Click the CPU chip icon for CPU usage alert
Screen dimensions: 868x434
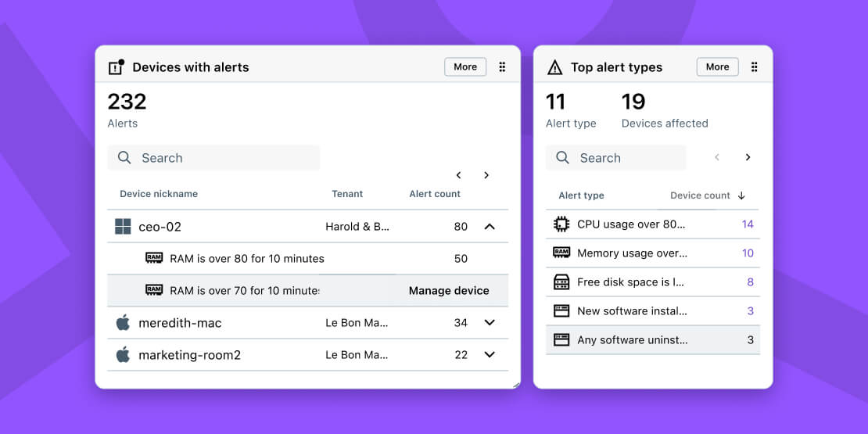pos(561,224)
